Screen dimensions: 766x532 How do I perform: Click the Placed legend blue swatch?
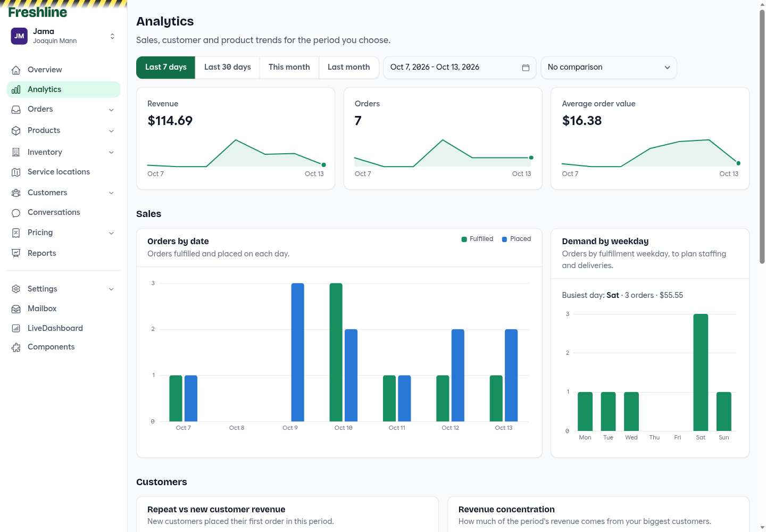[505, 239]
